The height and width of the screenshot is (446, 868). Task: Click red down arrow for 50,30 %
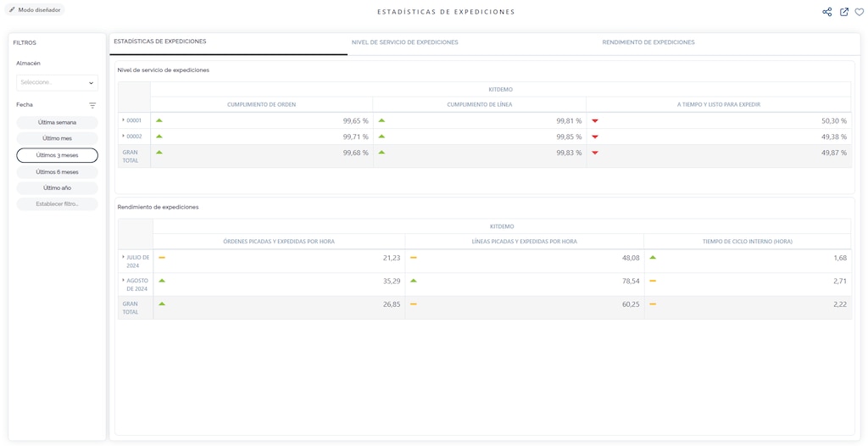pos(595,120)
